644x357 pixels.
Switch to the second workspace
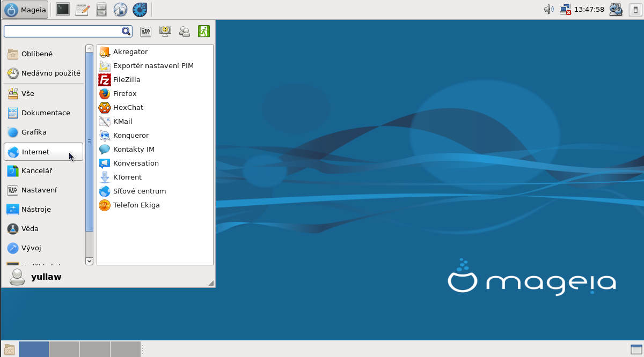pos(64,349)
